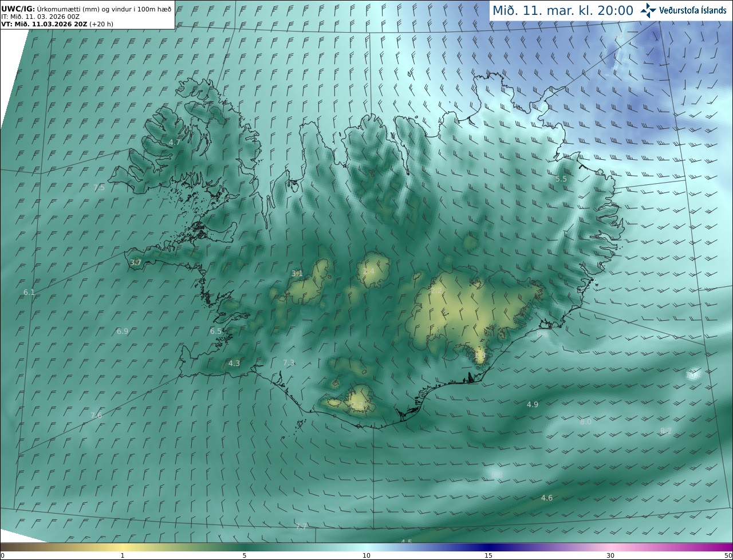Click the 5.5 value label in East Iceland
This screenshot has height=560, width=733.
coord(561,179)
